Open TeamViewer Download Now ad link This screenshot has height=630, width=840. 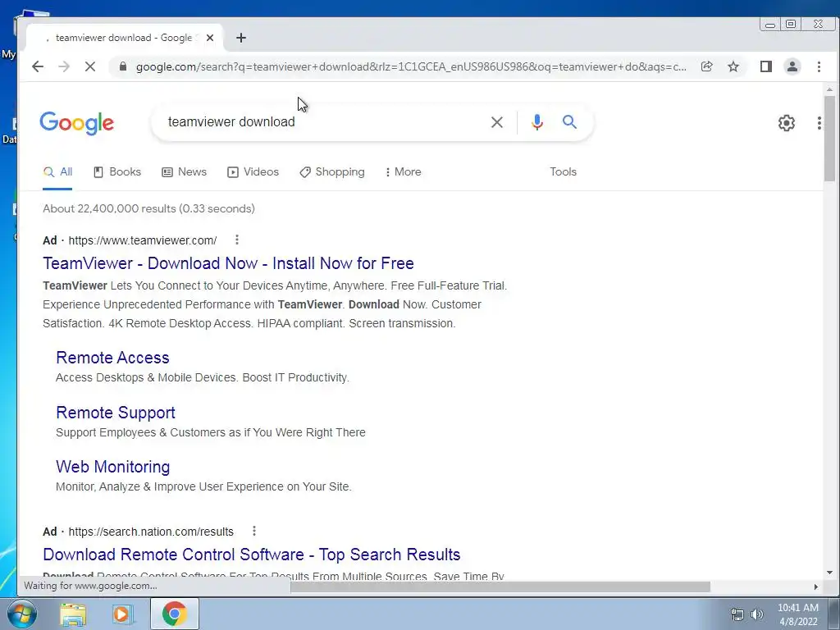click(228, 263)
